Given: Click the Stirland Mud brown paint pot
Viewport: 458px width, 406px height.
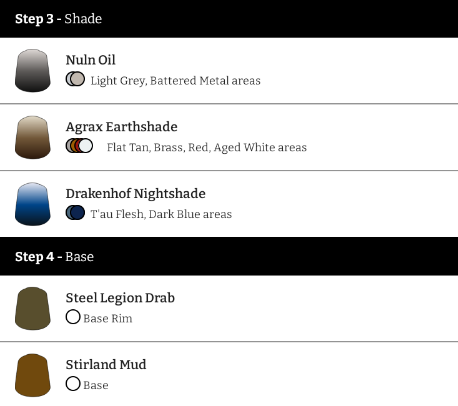Looking at the screenshot, I should (x=33, y=375).
